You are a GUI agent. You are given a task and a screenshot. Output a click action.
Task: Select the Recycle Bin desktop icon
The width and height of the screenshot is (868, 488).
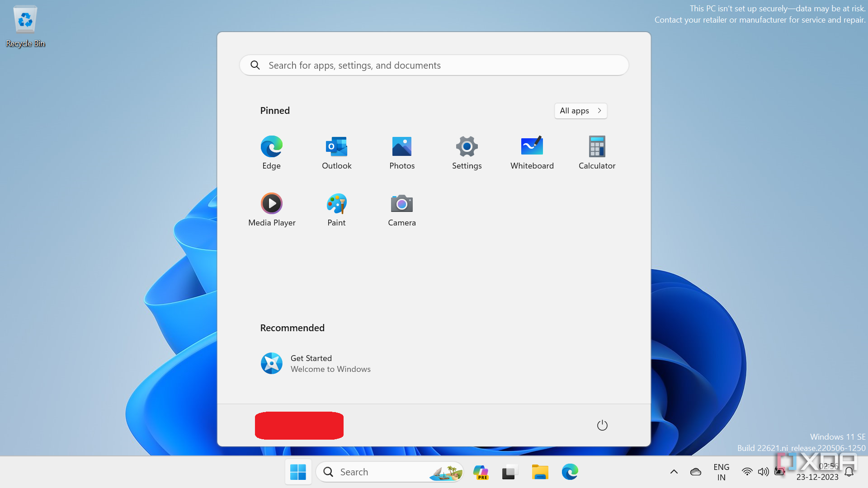(x=25, y=26)
